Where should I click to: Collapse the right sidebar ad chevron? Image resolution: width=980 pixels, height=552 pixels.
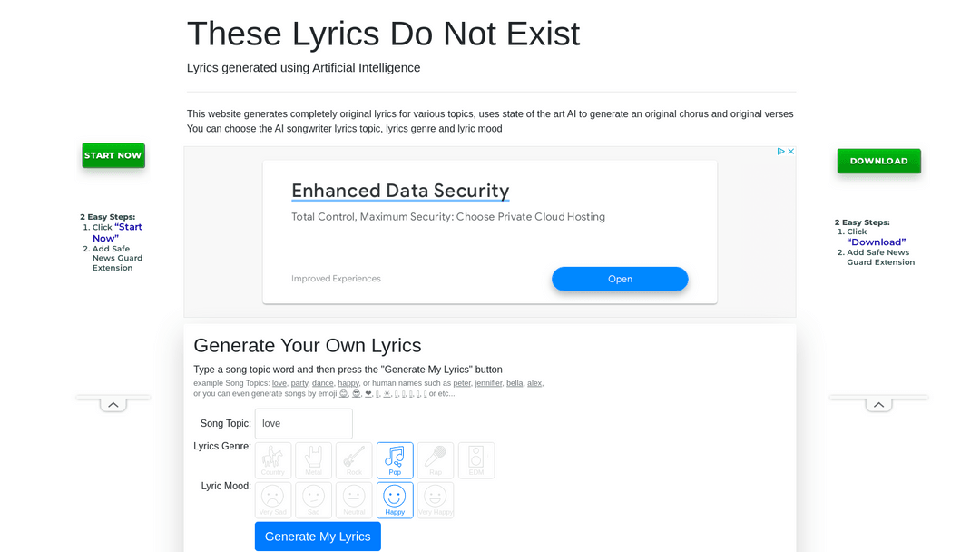[x=878, y=405]
